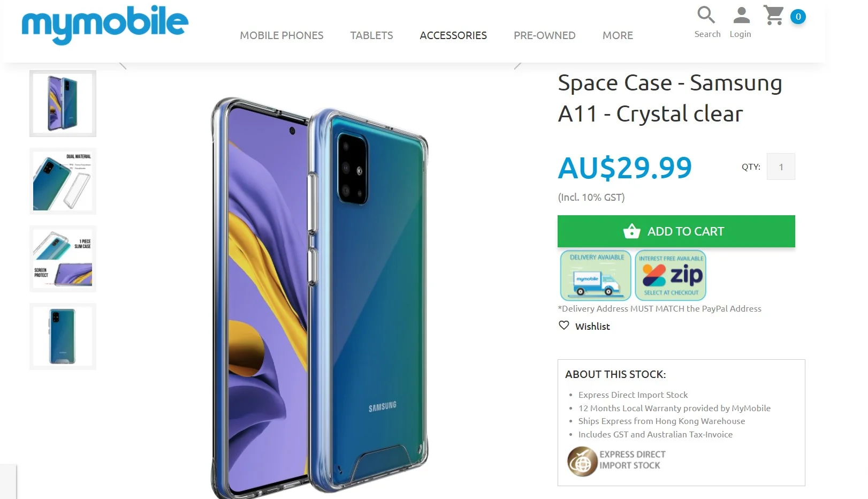Open the Accessories menu
Screen dimensions: 868x499
(453, 35)
